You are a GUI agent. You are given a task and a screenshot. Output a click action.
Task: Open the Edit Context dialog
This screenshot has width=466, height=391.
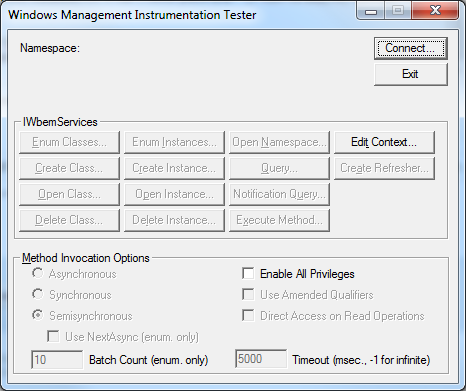(x=384, y=142)
